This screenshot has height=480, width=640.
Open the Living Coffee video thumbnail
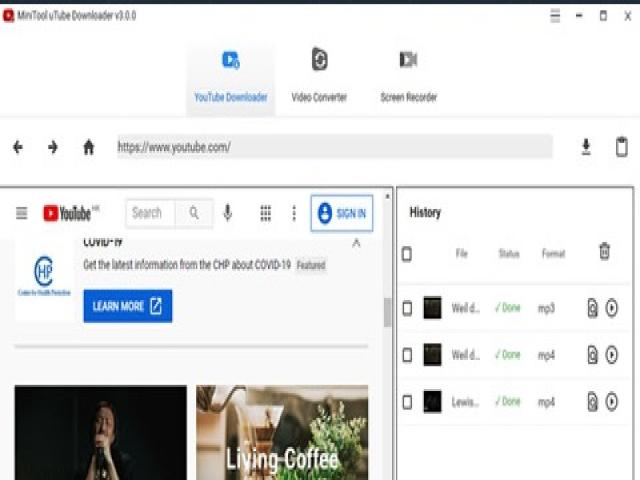[282, 433]
